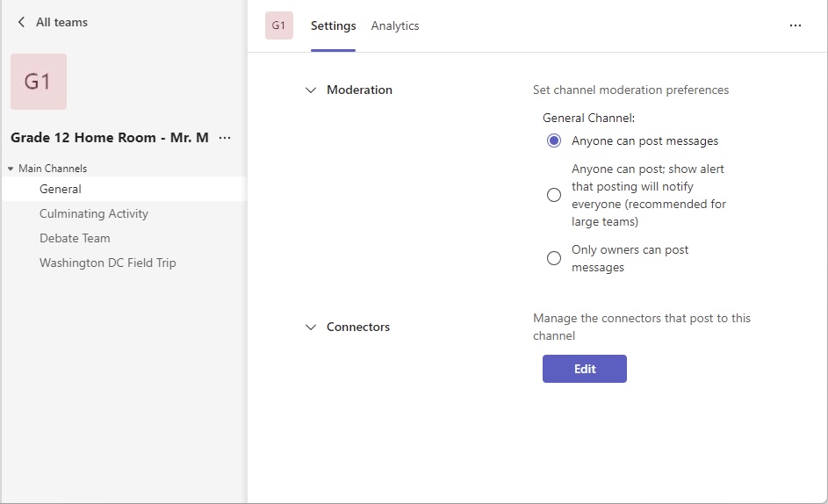
Task: Click the Edit connectors button
Action: (585, 369)
